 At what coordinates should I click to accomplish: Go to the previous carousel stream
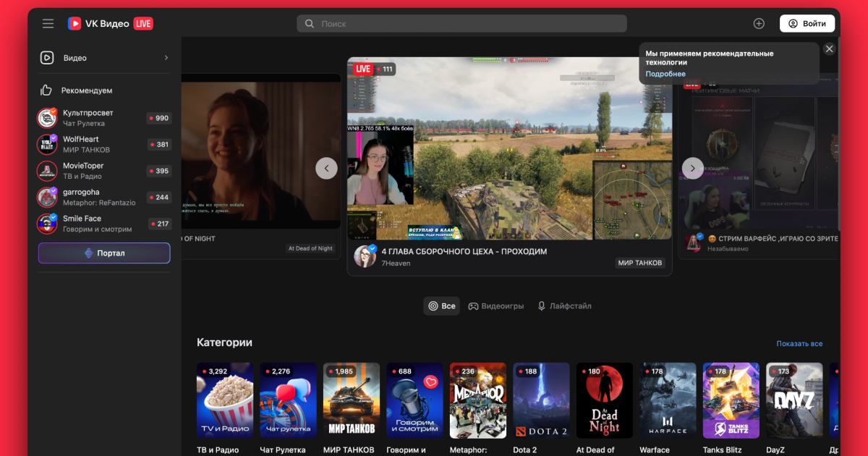pos(326,168)
